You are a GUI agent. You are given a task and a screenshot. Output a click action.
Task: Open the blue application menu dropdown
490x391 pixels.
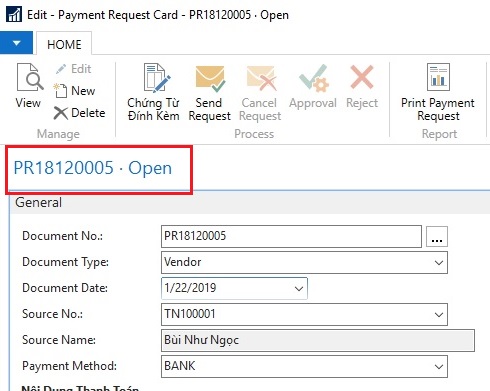[x=16, y=43]
